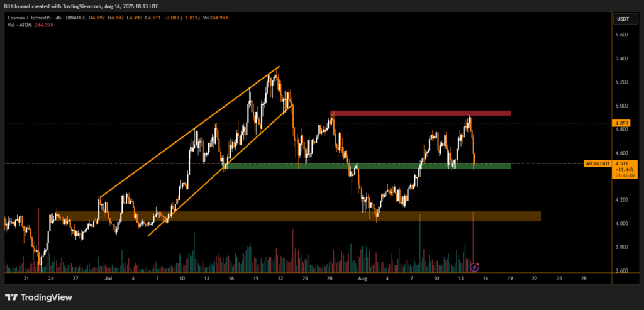Click the ATOMUSDT price tag on the axis
Viewport: 644px width, 310px height.
coord(597,163)
